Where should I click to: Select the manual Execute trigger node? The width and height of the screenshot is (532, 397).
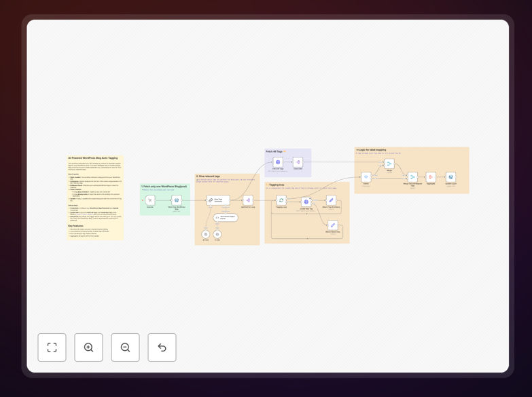click(x=150, y=200)
